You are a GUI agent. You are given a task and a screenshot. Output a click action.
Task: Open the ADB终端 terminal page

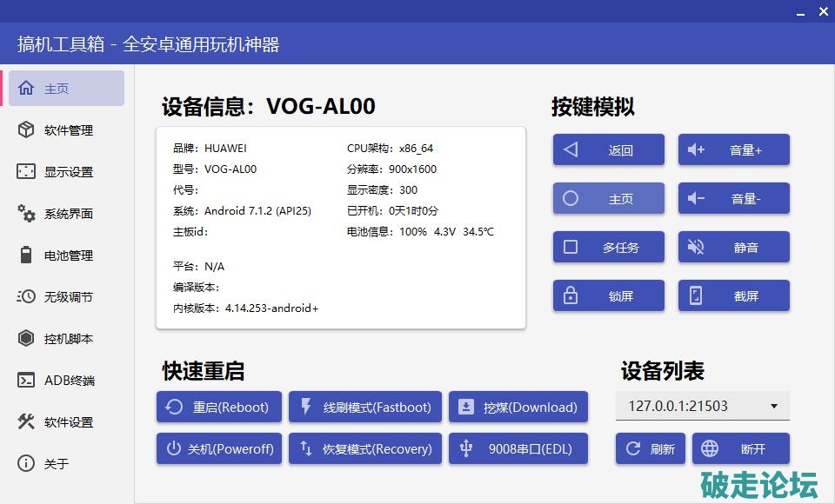coord(68,381)
